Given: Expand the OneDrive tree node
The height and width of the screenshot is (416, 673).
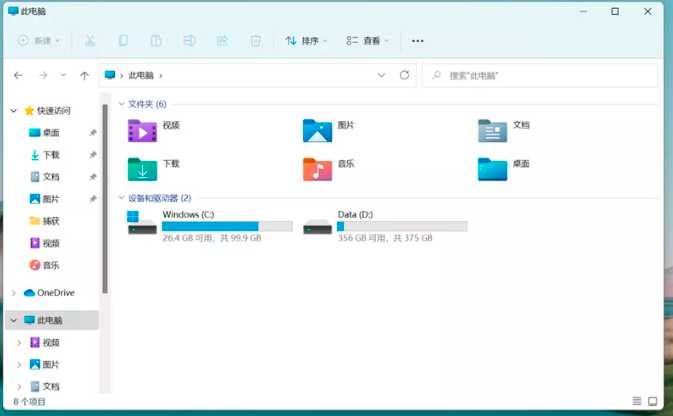Looking at the screenshot, I should point(13,293).
